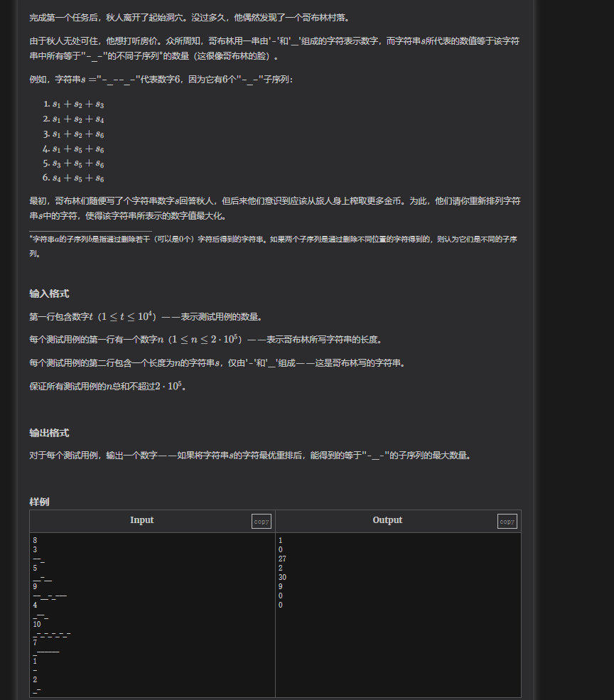Click the paragraph starting 完成第一个任务后
The image size is (614, 700).
(190, 18)
